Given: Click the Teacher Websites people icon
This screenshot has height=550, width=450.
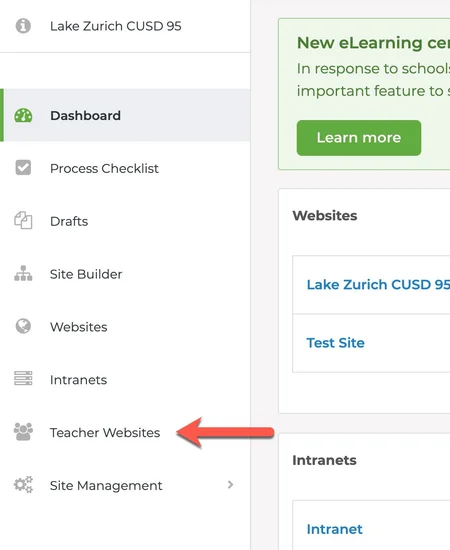Looking at the screenshot, I should pyautogui.click(x=23, y=432).
